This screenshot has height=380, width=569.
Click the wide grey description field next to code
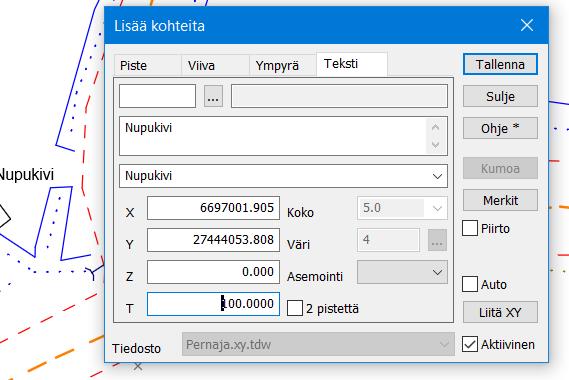(x=339, y=96)
